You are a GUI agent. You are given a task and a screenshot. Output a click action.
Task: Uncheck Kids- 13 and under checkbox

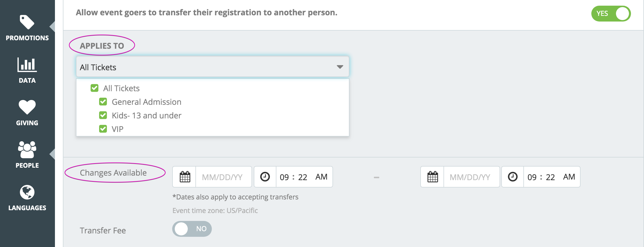[x=103, y=115]
